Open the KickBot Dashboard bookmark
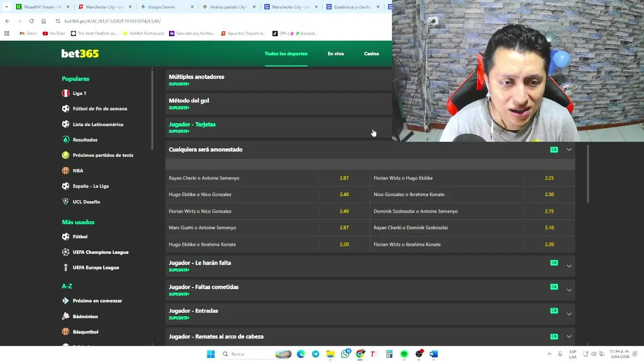The image size is (644, 362). pyautogui.click(x=143, y=33)
